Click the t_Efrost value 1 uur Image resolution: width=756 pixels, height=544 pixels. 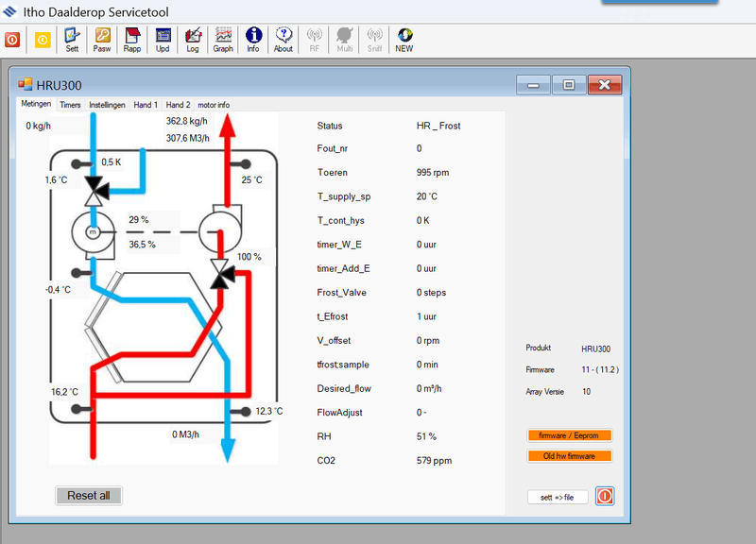click(426, 316)
